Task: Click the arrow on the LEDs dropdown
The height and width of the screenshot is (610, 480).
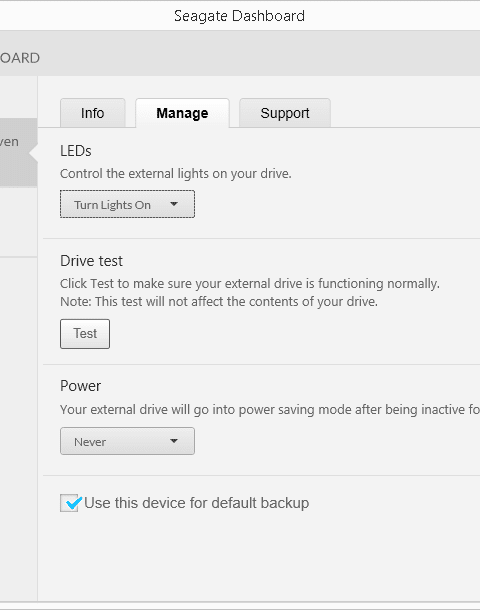Action: tap(174, 204)
